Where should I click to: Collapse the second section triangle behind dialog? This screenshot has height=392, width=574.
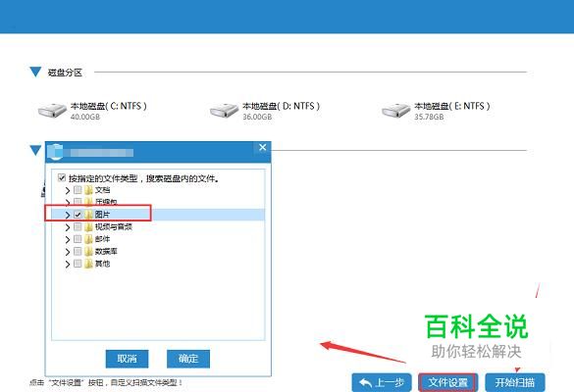pyautogui.click(x=35, y=150)
